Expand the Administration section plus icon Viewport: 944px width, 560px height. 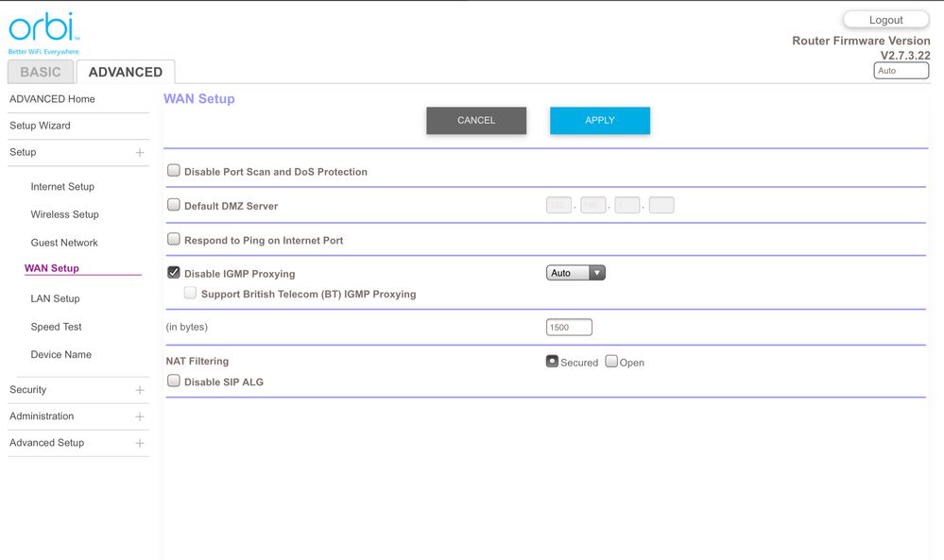click(140, 416)
